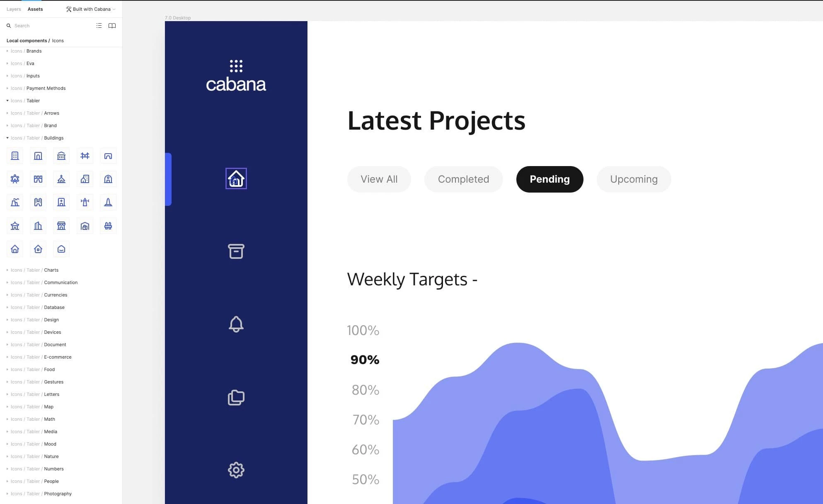
Task: Select the church building icon asset
Action: coord(61,179)
